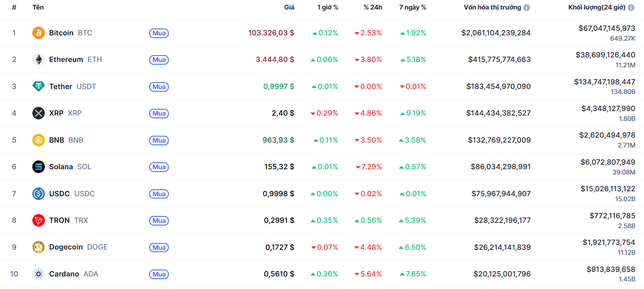Click the BNB logo icon
Screen dimensions: 644x289
click(x=38, y=140)
